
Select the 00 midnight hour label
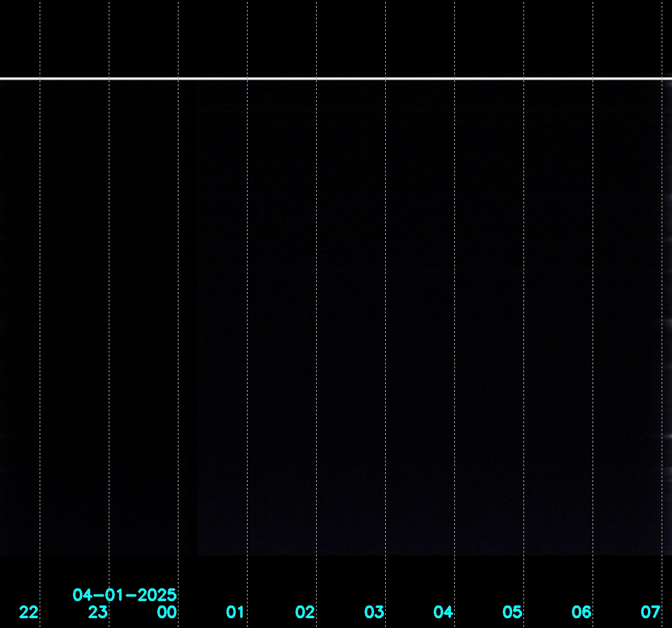tap(167, 612)
